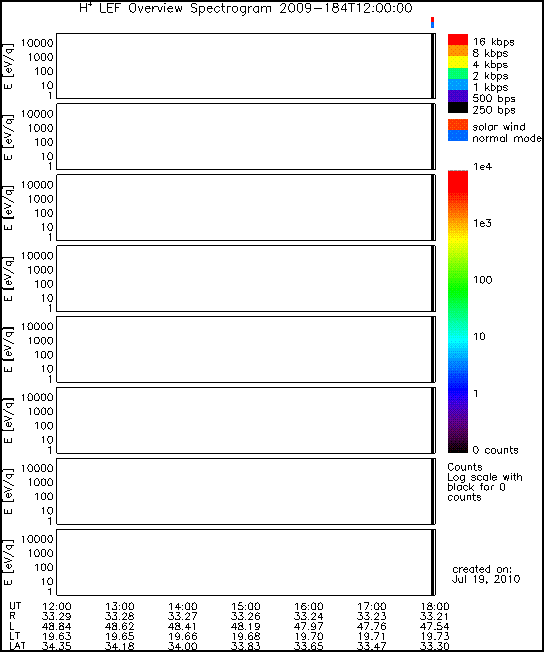Pick the green 2 kbps legend swatch

click(457, 73)
